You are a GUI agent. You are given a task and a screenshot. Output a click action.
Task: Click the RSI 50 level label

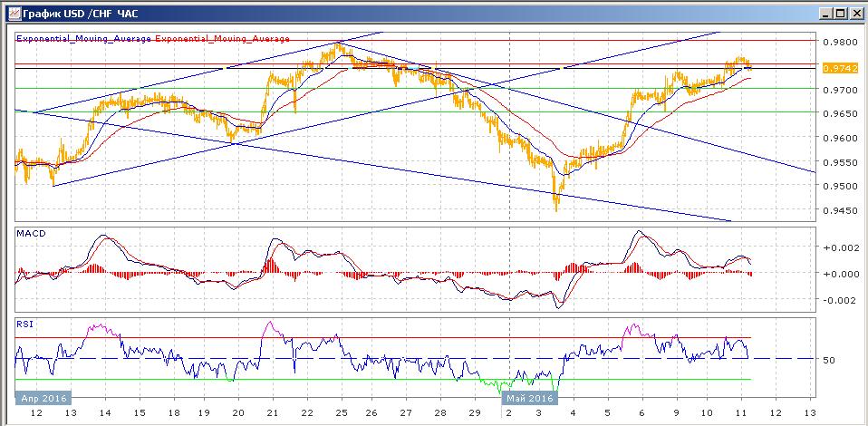828,360
